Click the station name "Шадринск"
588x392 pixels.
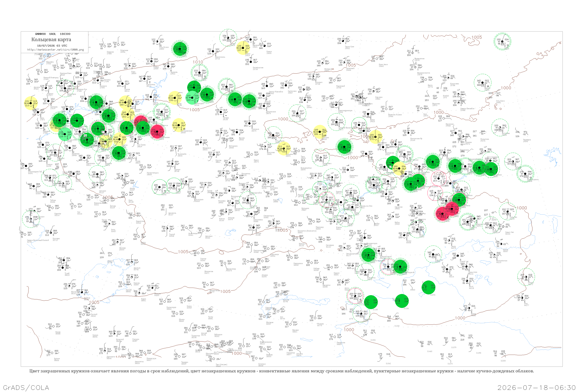pyautogui.click(x=207, y=148)
